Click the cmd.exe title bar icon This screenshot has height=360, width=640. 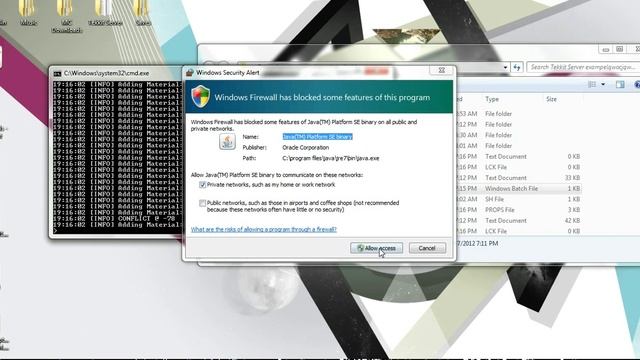click(57, 73)
